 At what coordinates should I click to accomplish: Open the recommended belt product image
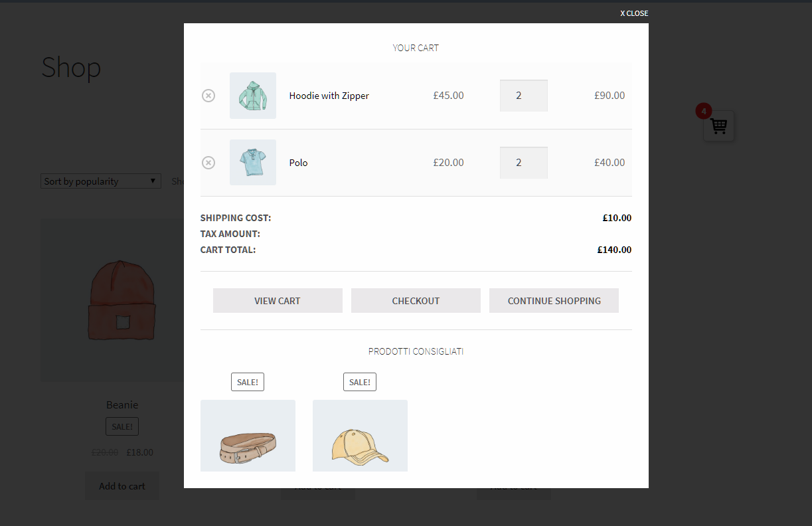point(248,436)
